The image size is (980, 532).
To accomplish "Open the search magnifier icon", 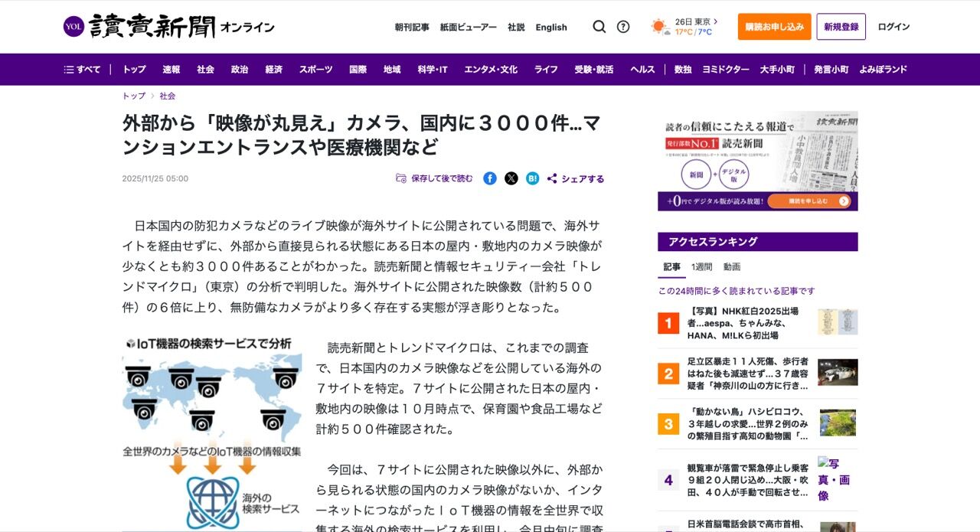I will tap(599, 27).
